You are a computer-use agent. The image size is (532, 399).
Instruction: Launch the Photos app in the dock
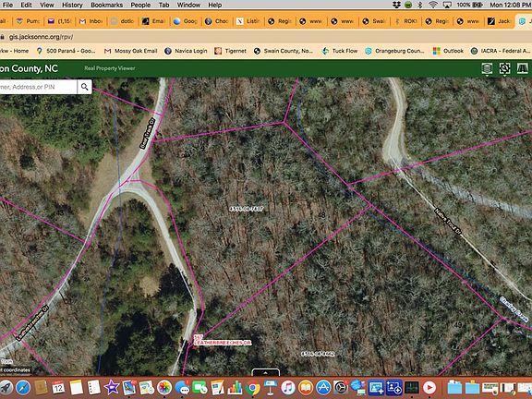[x=164, y=388]
